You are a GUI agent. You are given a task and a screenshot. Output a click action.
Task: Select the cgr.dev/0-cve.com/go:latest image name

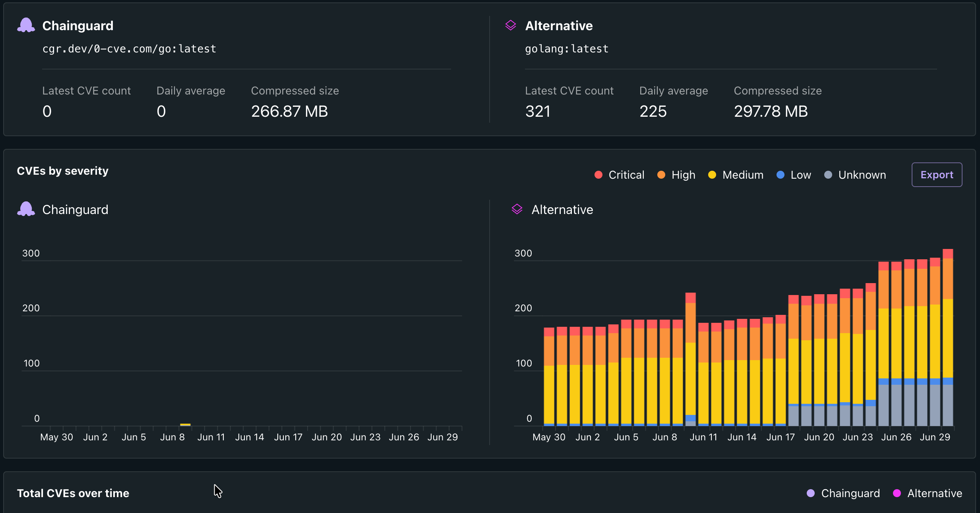click(129, 49)
